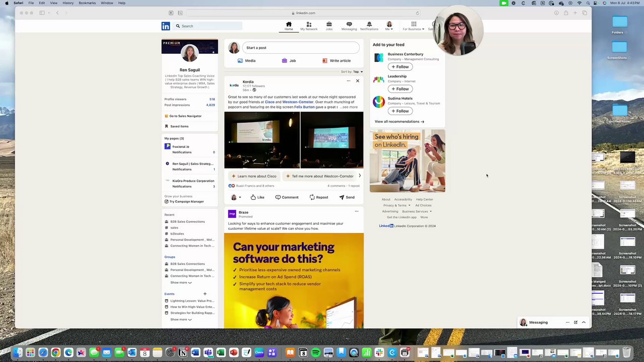The height and width of the screenshot is (362, 644).
Task: Open the Help menu
Action: pos(122,3)
